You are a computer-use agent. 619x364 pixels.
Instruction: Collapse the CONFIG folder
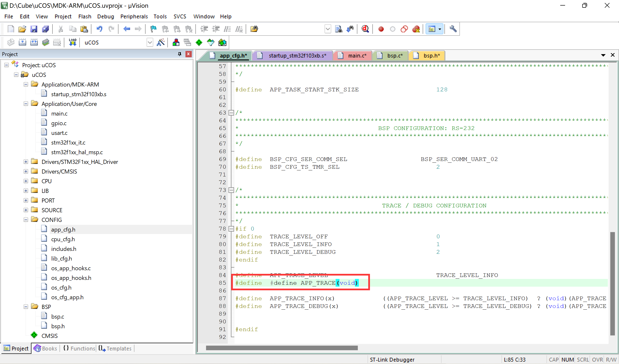coord(26,220)
